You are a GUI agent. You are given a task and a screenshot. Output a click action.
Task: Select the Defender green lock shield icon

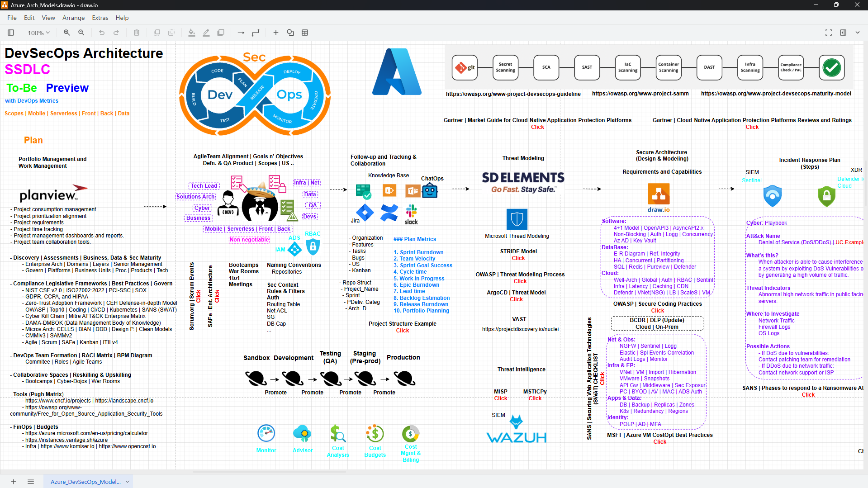(827, 196)
